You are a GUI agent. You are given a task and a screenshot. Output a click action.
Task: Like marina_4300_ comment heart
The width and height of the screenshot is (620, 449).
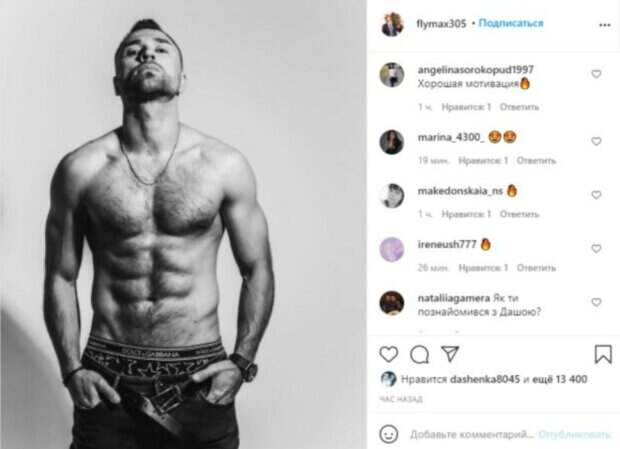(x=596, y=141)
